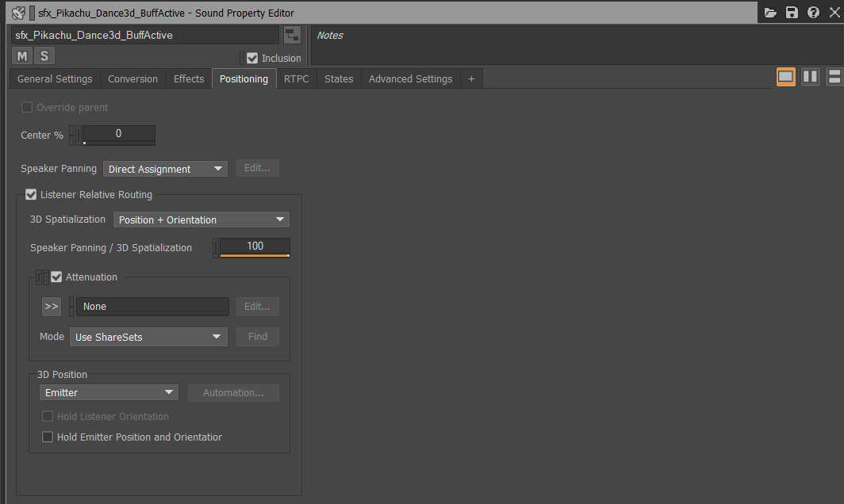
Task: Switch to the Conversion tab
Action: [x=133, y=79]
